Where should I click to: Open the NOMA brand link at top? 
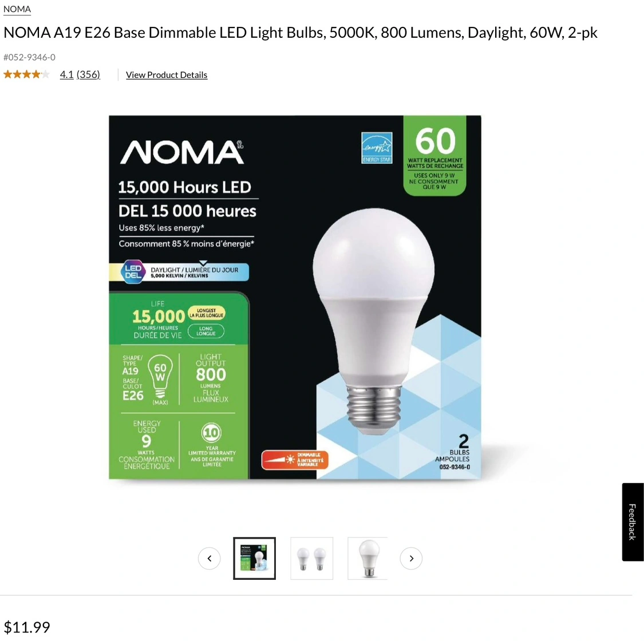[x=17, y=9]
